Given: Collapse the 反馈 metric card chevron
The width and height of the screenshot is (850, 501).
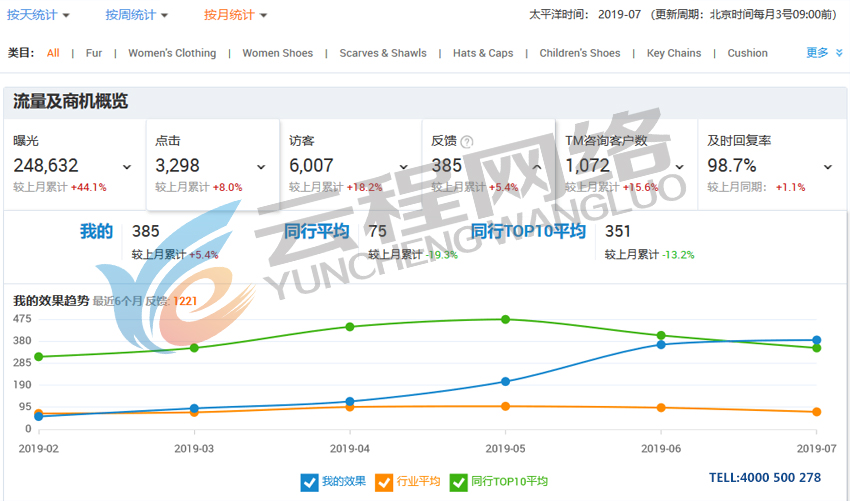Looking at the screenshot, I should [x=537, y=167].
